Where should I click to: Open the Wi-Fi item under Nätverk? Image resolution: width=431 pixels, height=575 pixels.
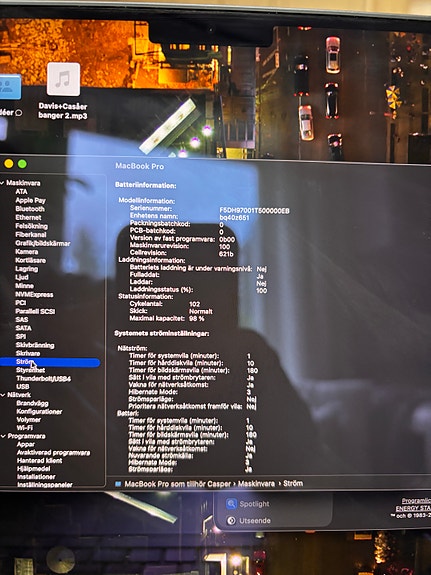(x=25, y=428)
